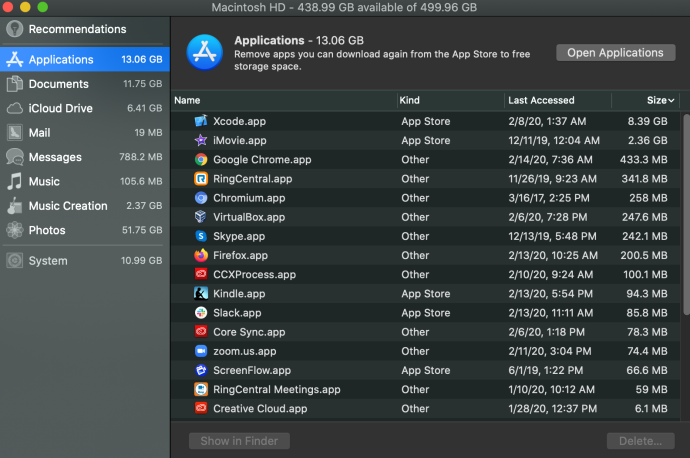Click the Creative Cloud.app icon

[201, 408]
